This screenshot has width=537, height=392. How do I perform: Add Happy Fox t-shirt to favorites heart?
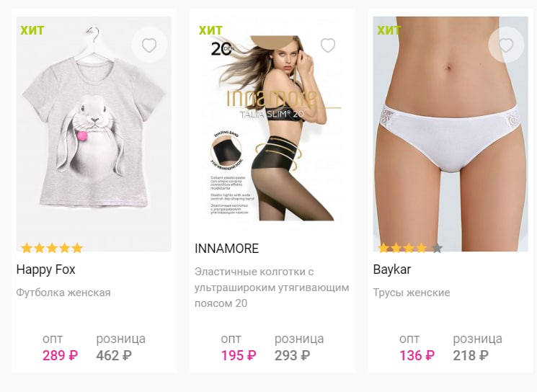149,45
